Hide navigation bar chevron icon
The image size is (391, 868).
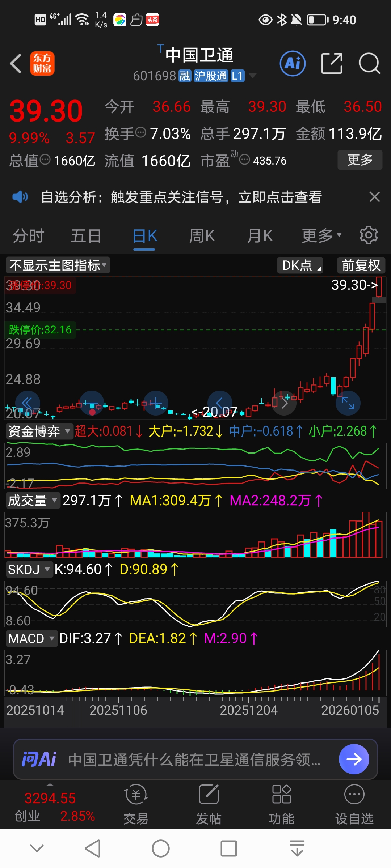click(x=37, y=848)
